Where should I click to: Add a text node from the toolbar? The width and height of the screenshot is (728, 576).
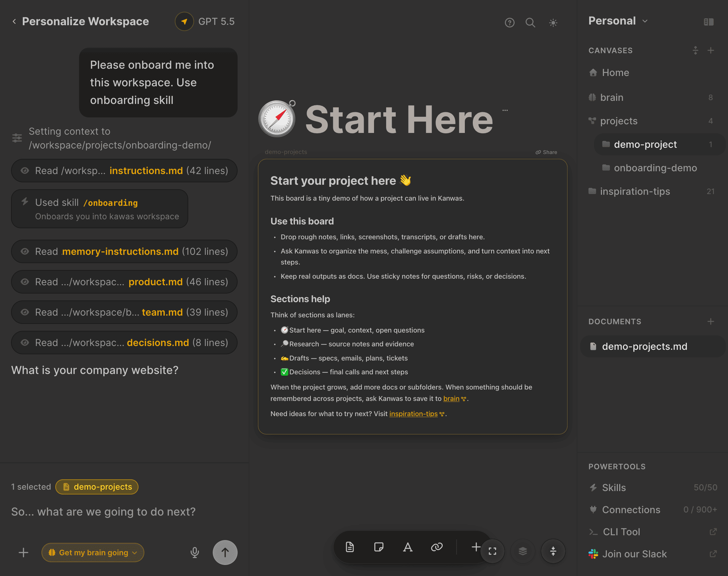[x=408, y=547]
